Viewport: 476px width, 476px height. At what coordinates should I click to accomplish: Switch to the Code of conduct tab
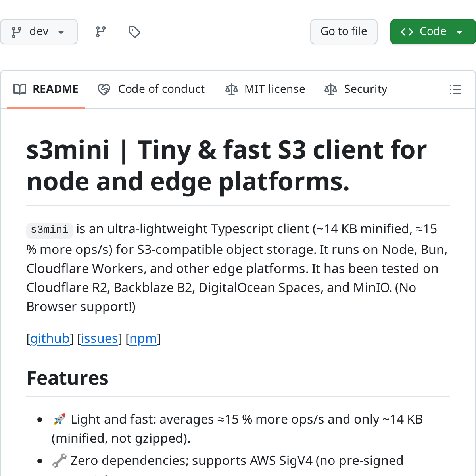pos(151,89)
